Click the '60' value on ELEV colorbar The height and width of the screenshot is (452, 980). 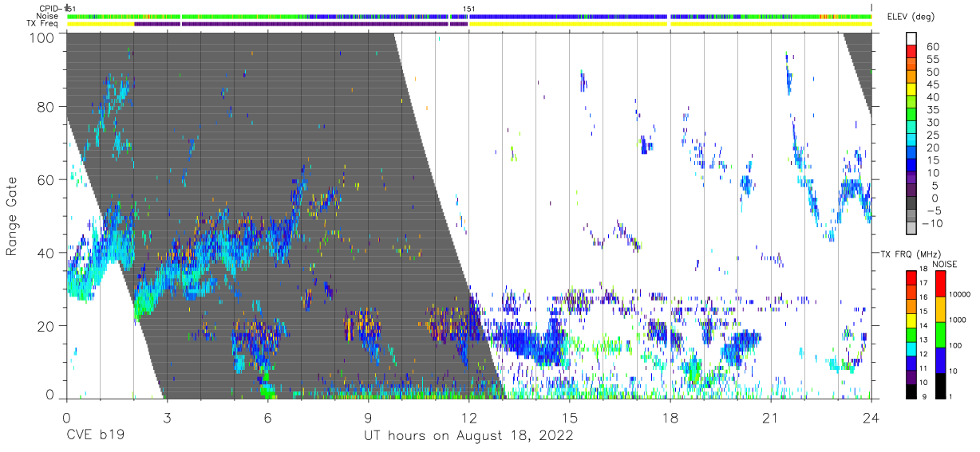[x=933, y=46]
